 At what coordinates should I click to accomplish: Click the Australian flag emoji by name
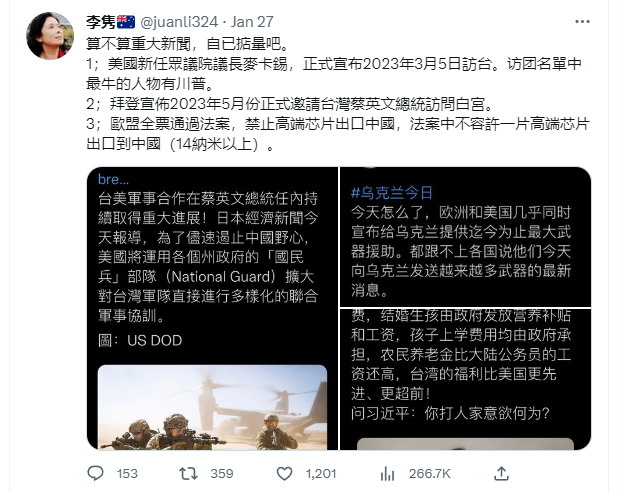point(126,22)
